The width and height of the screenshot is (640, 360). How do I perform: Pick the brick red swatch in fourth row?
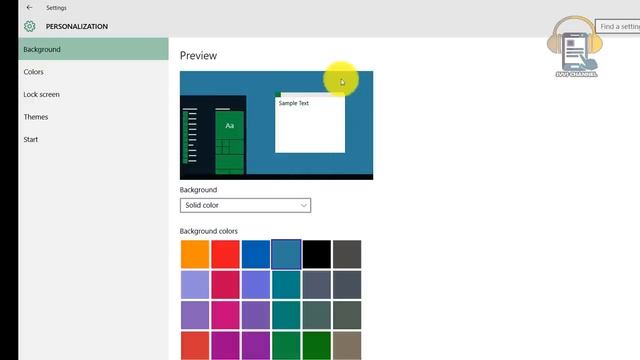click(195, 345)
